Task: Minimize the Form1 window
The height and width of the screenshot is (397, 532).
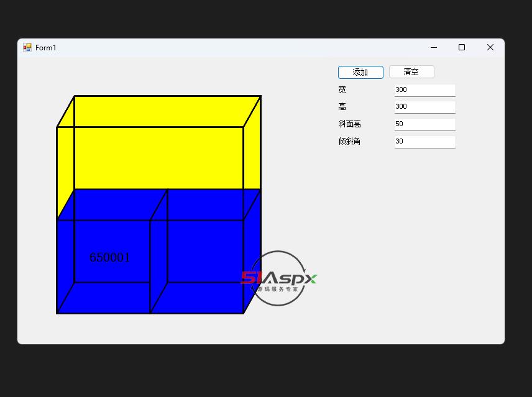Action: click(x=434, y=47)
